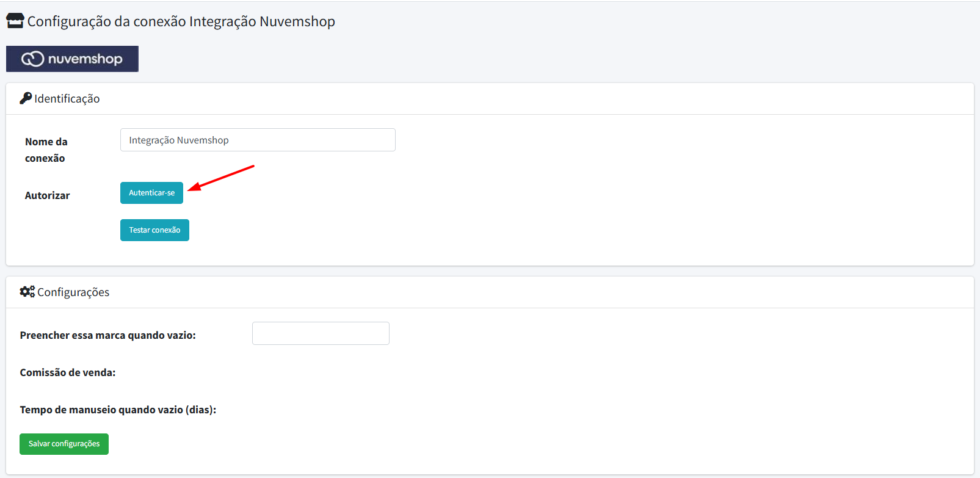Click the Identificação section header text

click(67, 98)
